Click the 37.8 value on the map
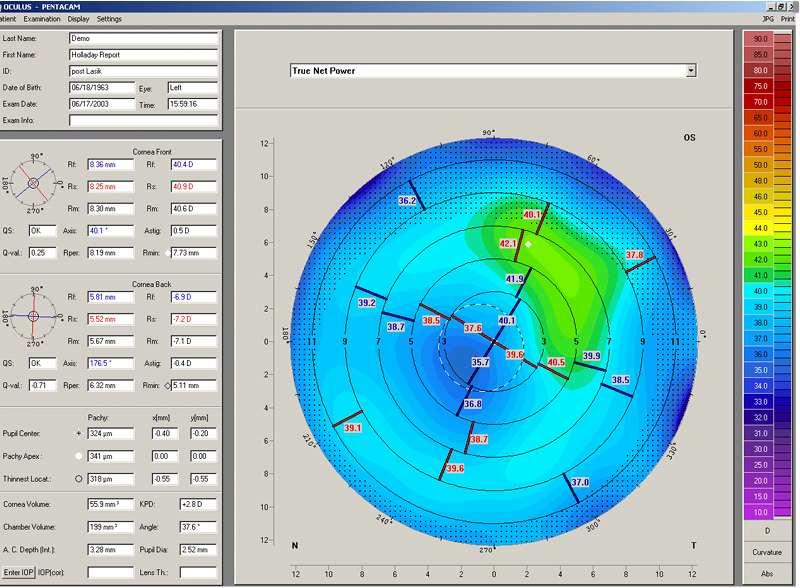This screenshot has height=588, width=800. point(635,255)
